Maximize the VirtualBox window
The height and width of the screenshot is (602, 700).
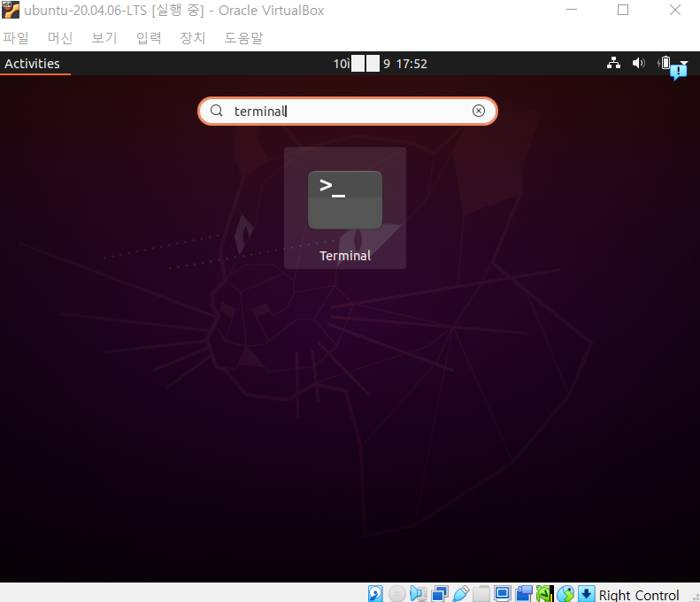[x=623, y=10]
